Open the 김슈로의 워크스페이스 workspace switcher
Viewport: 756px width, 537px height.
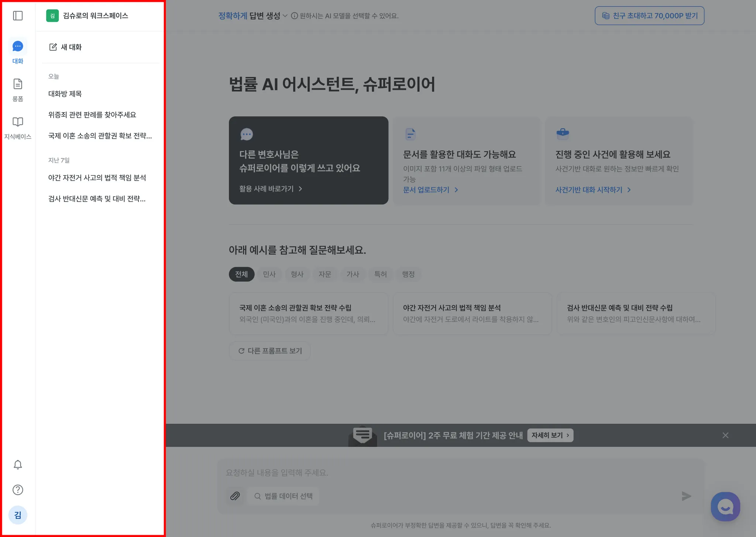87,16
